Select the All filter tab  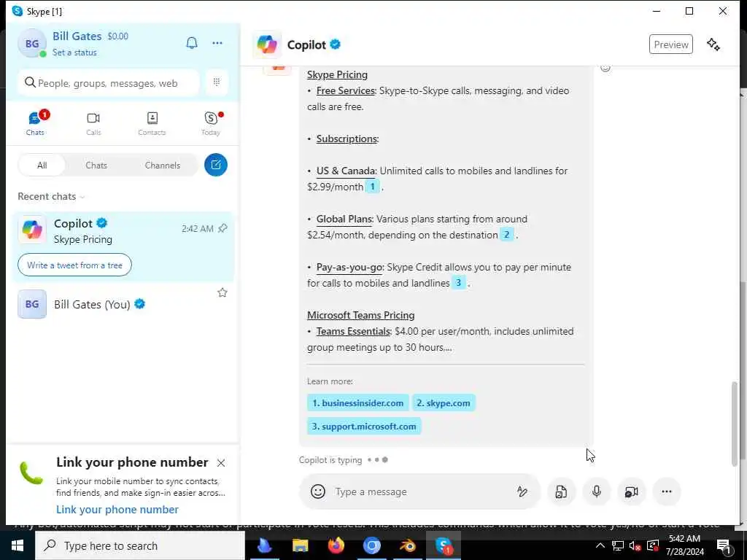click(x=42, y=166)
